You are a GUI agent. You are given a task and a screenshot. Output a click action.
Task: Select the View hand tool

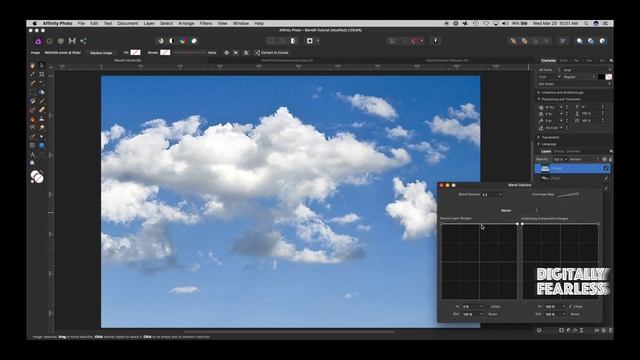pyautogui.click(x=33, y=65)
